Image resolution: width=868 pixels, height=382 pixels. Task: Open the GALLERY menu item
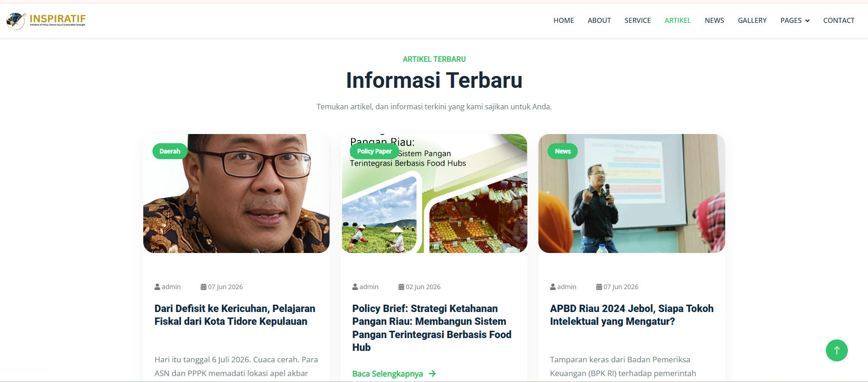[x=752, y=21]
